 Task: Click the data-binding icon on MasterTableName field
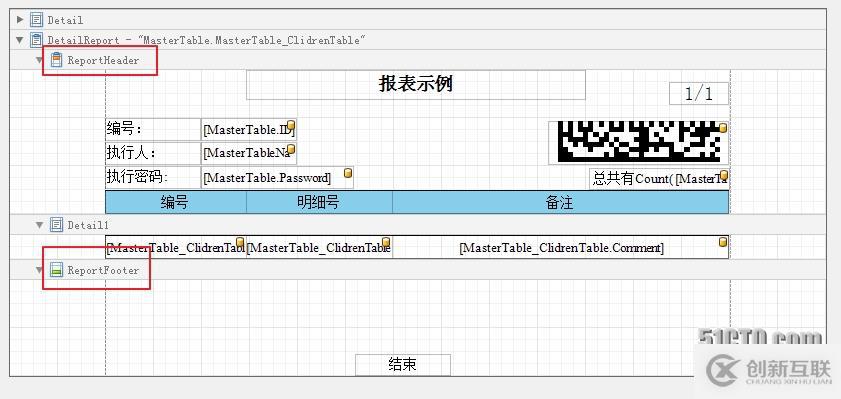pyautogui.click(x=291, y=149)
